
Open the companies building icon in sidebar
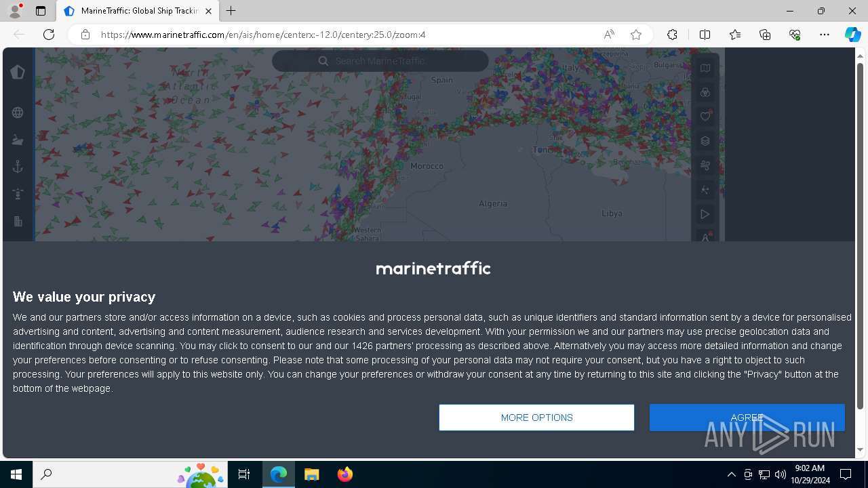(18, 222)
